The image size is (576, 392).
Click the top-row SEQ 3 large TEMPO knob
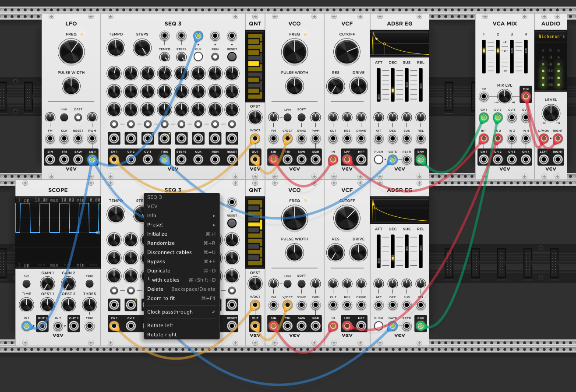pyautogui.click(x=116, y=48)
